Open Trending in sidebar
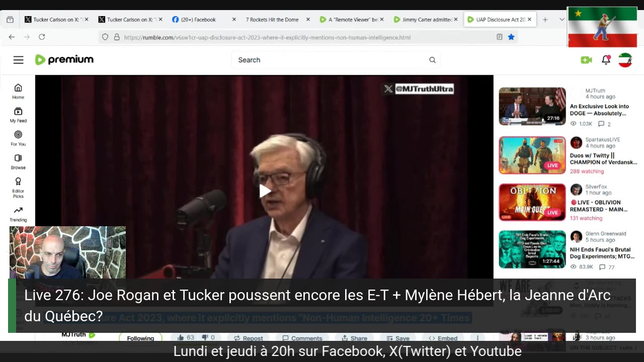 (18, 214)
